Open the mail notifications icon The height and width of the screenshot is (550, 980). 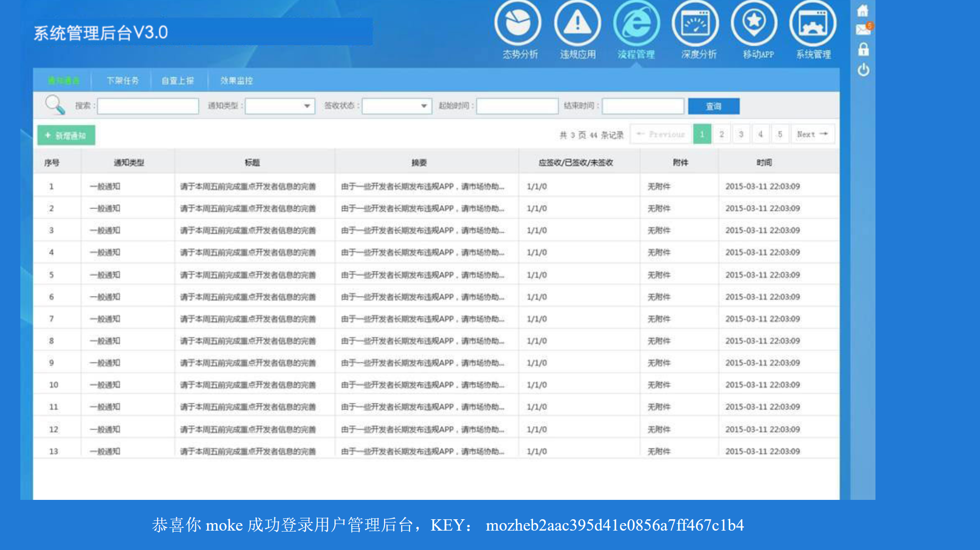click(863, 30)
